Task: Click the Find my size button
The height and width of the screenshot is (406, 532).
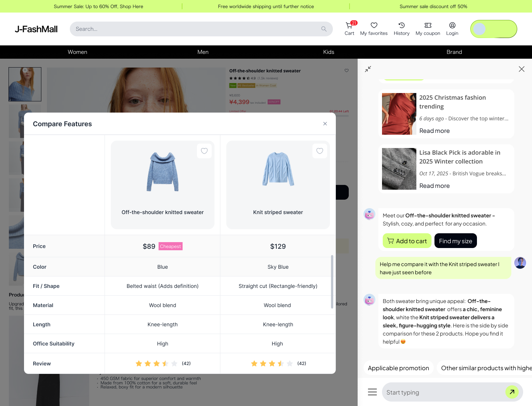Action: click(x=456, y=241)
